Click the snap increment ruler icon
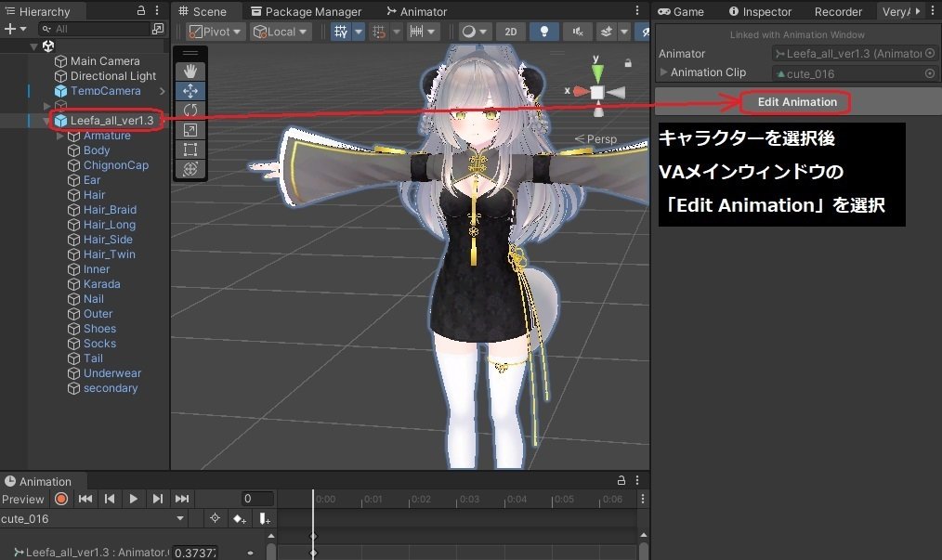Screen dimensions: 942x560 416,32
